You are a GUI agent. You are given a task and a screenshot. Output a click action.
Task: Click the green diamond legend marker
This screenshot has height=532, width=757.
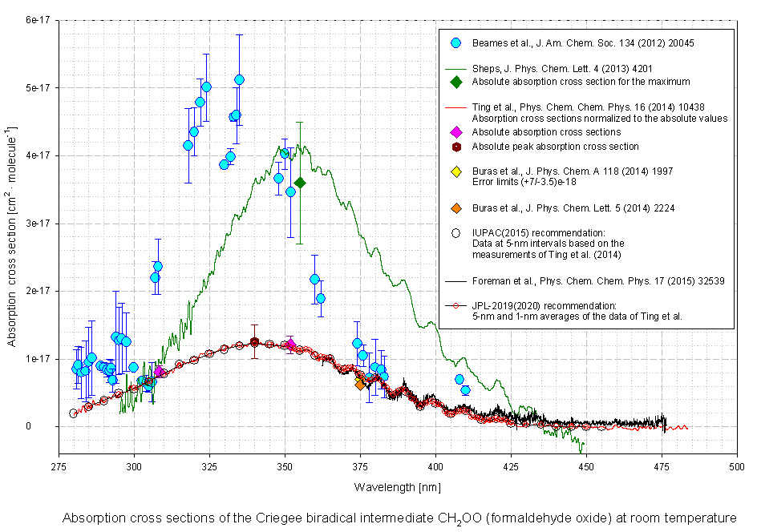(455, 82)
